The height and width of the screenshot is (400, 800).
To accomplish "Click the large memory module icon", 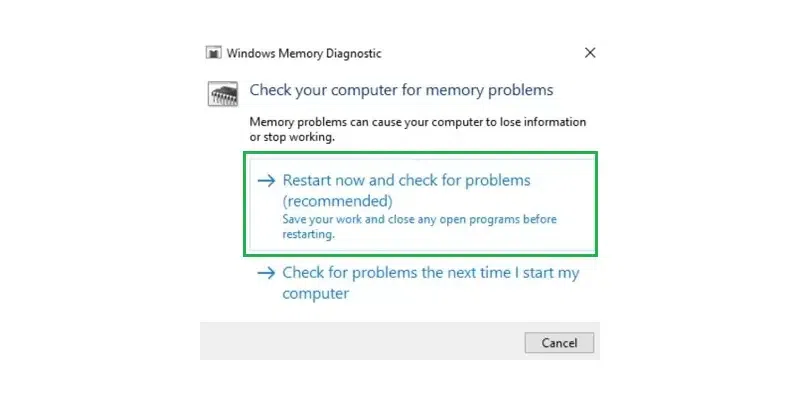I will (x=222, y=93).
